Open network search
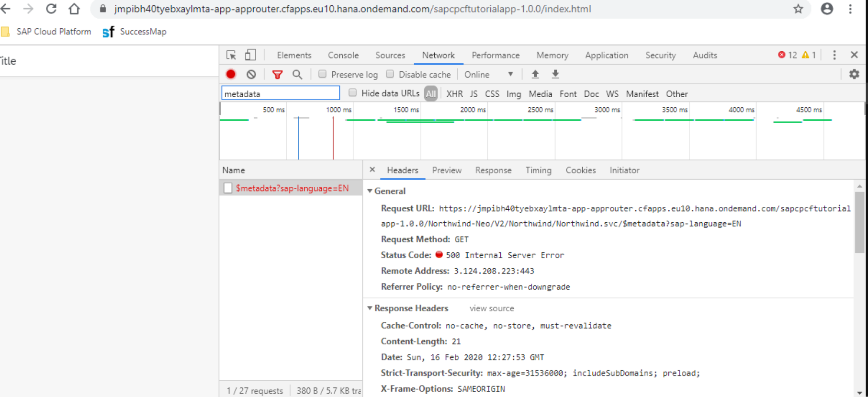 coord(297,74)
